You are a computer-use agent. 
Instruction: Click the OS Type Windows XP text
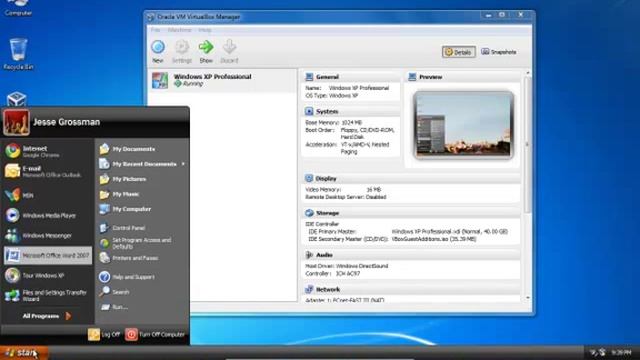coord(331,96)
